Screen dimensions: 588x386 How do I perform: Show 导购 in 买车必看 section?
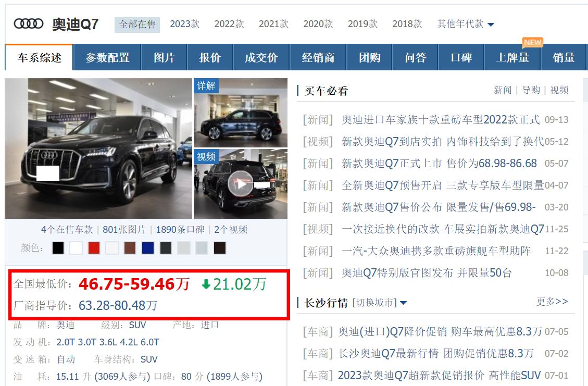pos(531,90)
